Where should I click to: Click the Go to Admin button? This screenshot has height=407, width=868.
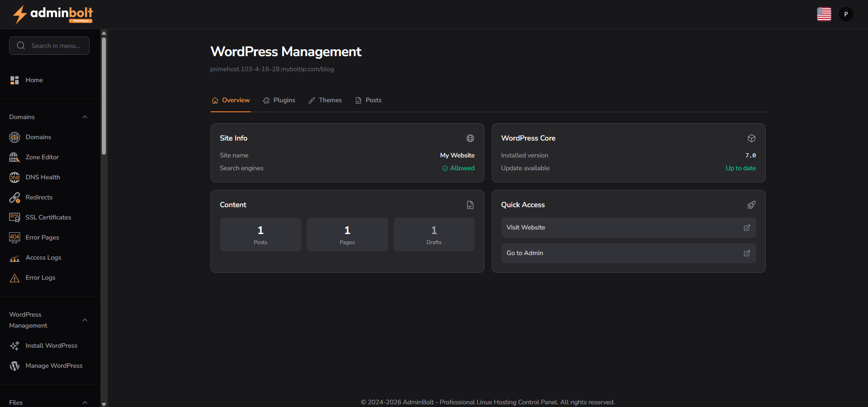tap(628, 253)
